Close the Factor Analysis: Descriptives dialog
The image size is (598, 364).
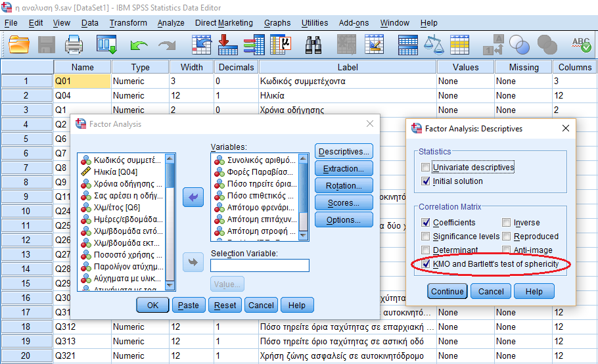pyautogui.click(x=566, y=128)
